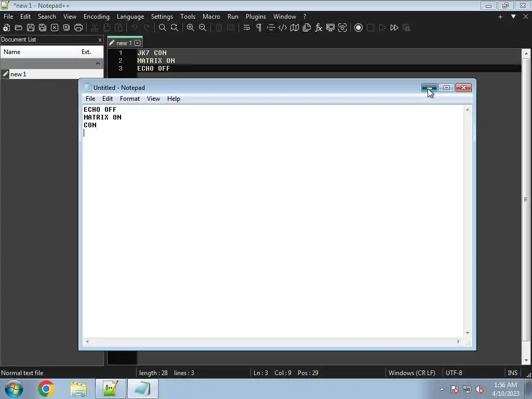Open the Find and Replace icon
The width and height of the screenshot is (532, 399).
175,28
